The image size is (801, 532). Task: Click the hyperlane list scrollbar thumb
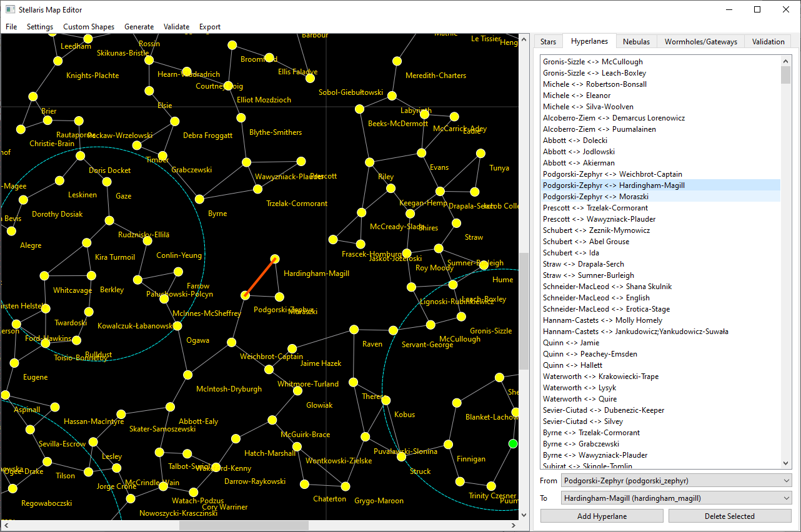[786, 74]
